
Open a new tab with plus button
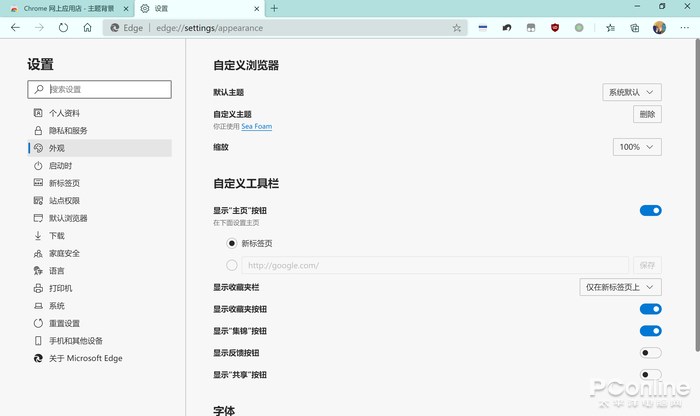274,8
